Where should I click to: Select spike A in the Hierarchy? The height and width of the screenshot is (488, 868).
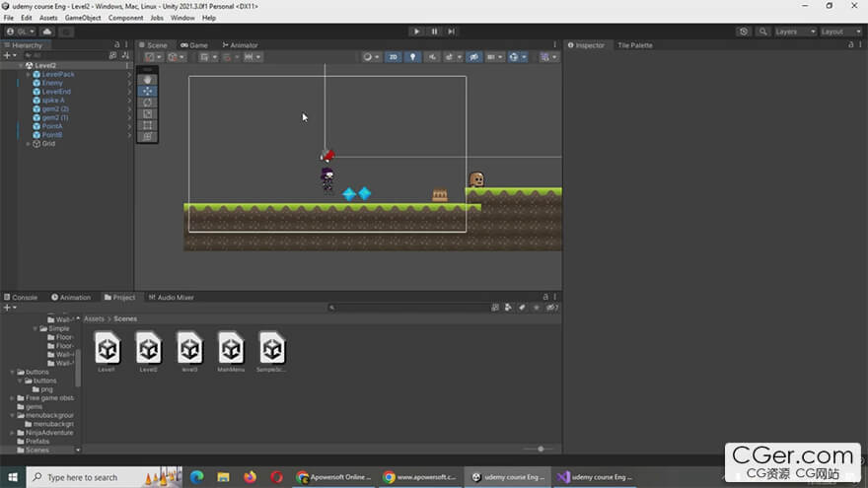(53, 101)
